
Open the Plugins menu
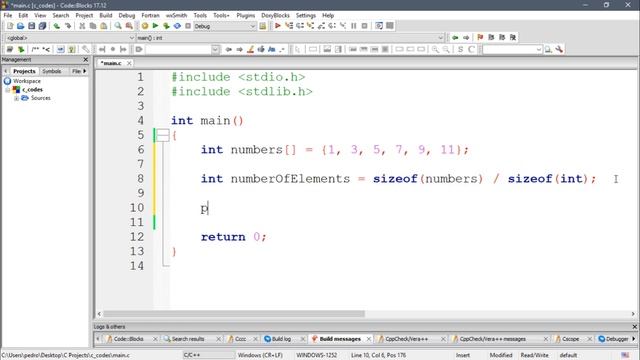(246, 16)
